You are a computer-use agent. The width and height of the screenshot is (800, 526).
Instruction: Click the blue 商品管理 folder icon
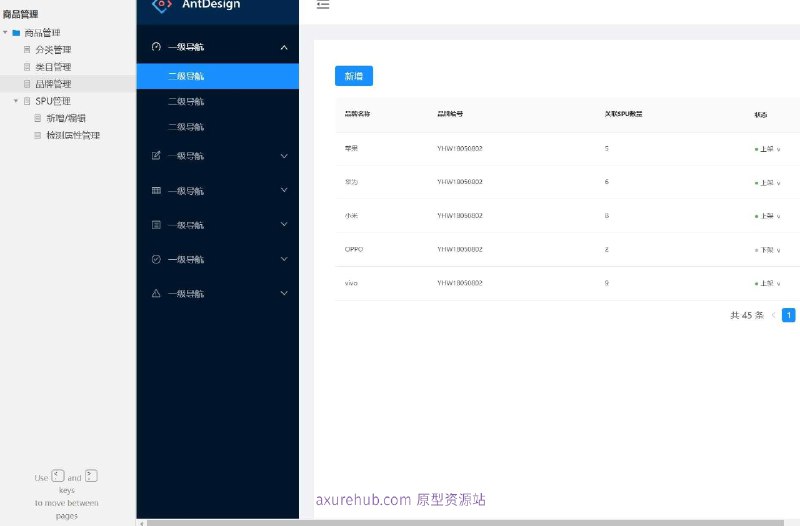[x=16, y=33]
